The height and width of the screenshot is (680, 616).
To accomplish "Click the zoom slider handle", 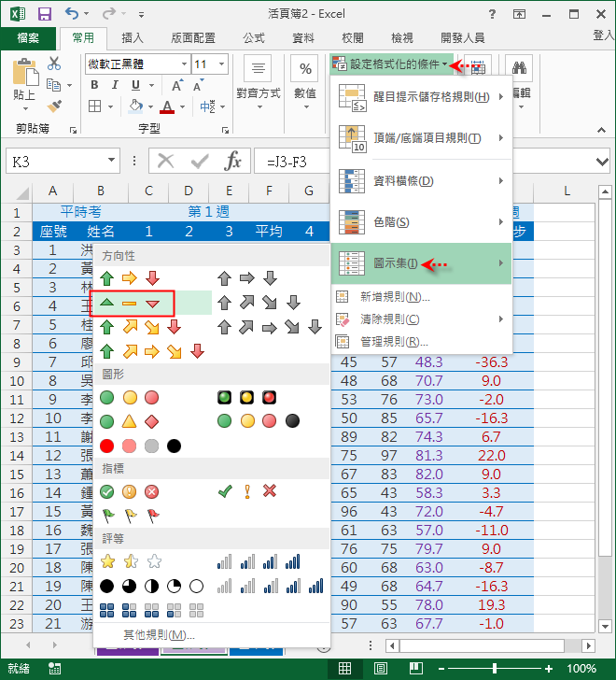I will click(495, 669).
